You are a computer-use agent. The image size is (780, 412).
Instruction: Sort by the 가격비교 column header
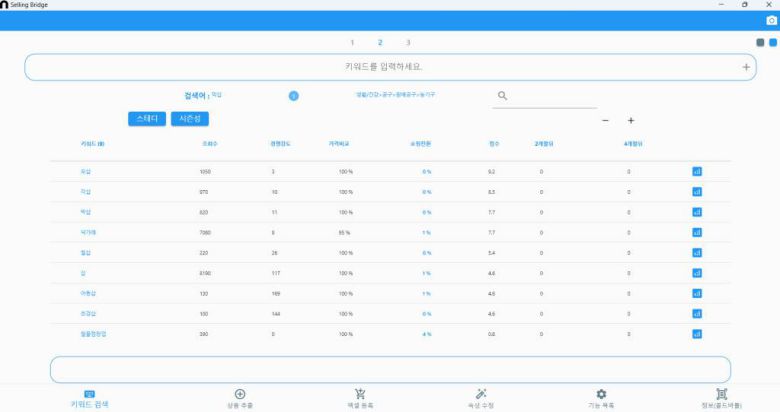coord(339,144)
